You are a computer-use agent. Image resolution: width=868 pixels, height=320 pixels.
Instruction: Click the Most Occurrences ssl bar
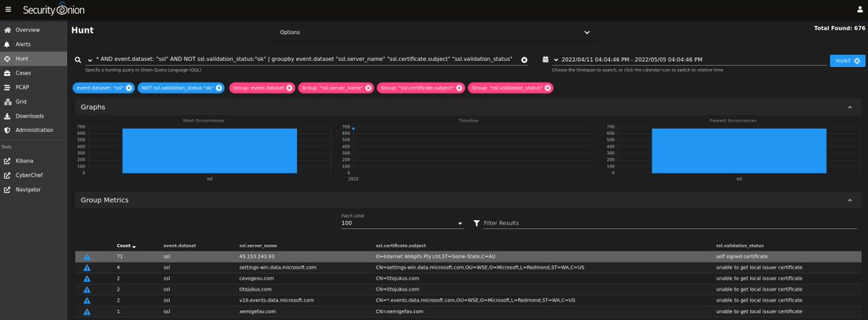point(209,150)
